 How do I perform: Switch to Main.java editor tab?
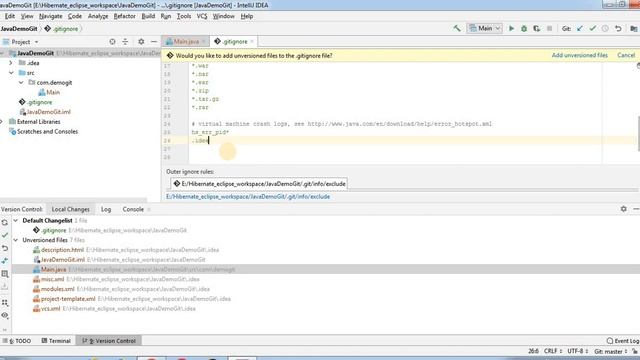click(186, 42)
